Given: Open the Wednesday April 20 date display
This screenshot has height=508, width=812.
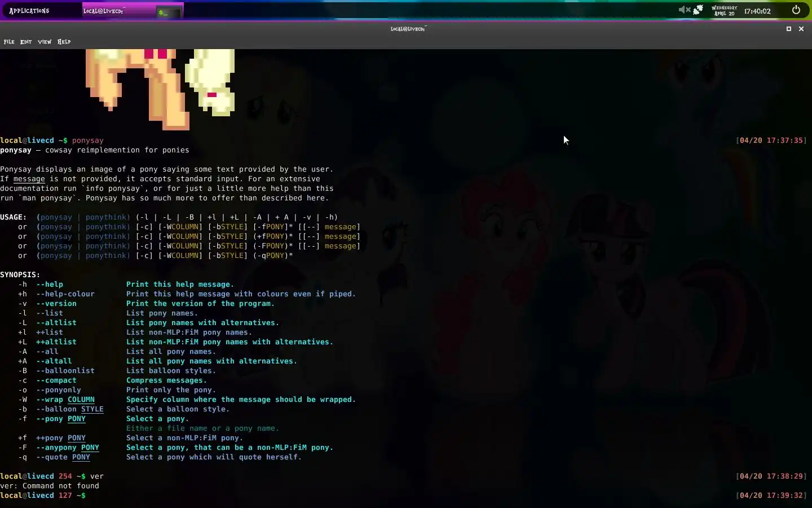Looking at the screenshot, I should (x=725, y=11).
